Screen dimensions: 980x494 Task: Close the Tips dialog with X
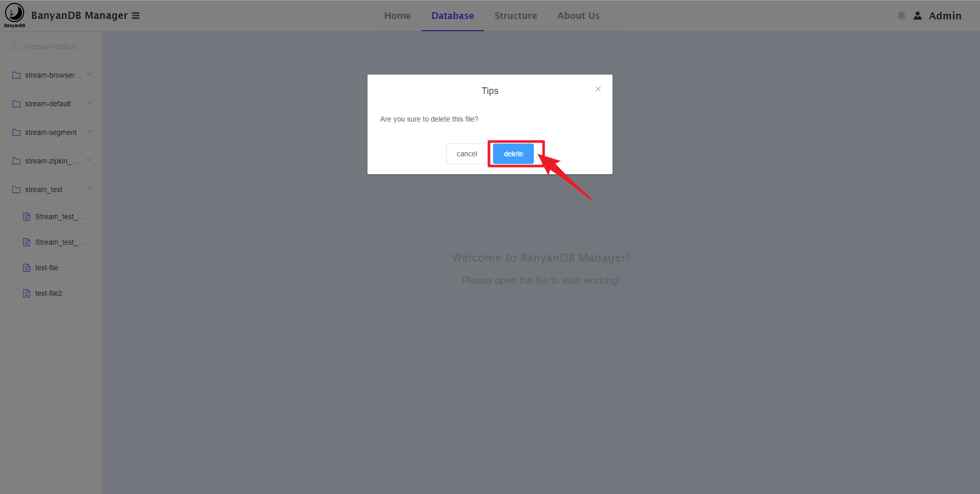coord(598,89)
